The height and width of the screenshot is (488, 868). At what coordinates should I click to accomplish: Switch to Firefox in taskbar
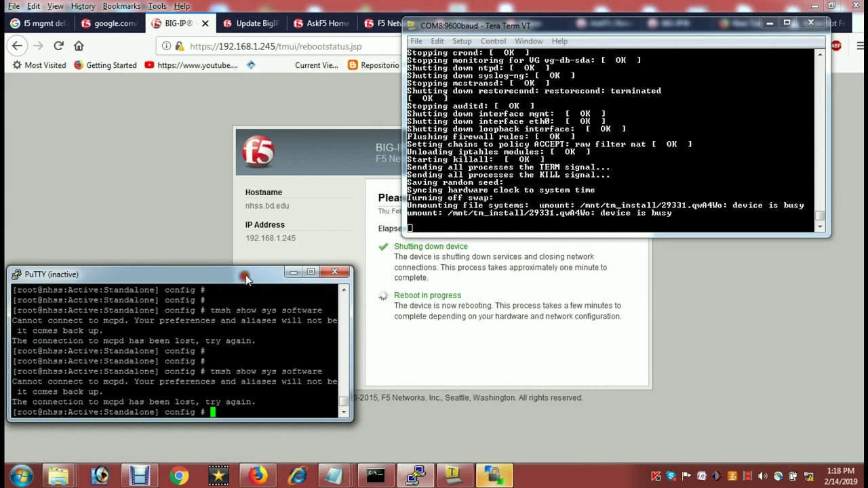click(257, 476)
